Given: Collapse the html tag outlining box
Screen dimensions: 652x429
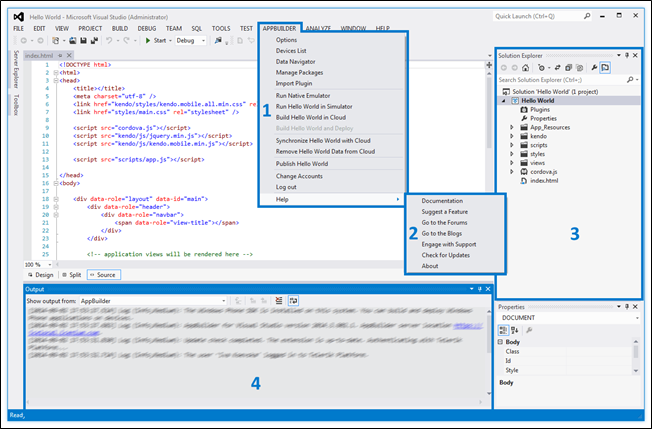Looking at the screenshot, I should (x=56, y=73).
